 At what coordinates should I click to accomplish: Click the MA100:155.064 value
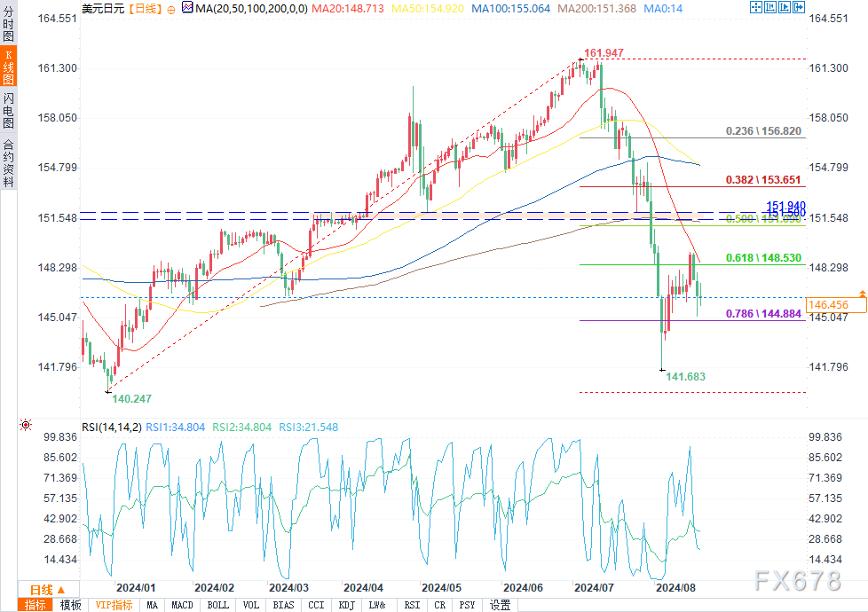pos(511,9)
